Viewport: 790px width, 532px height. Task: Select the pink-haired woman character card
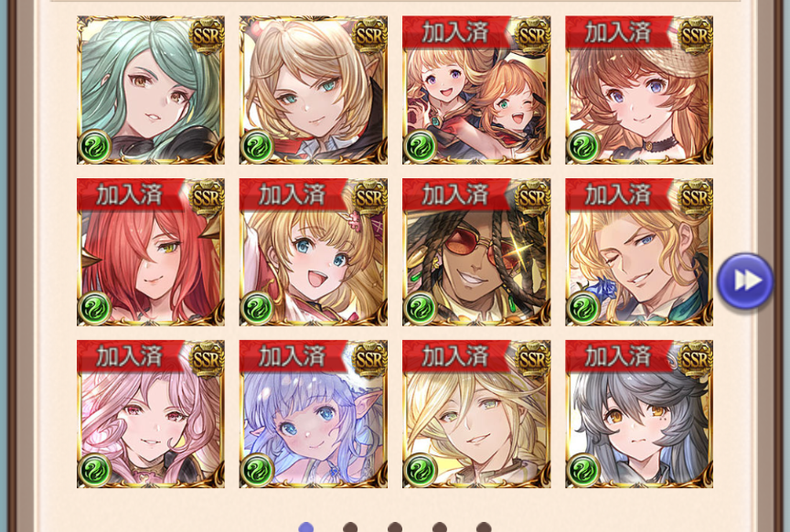[x=151, y=414]
